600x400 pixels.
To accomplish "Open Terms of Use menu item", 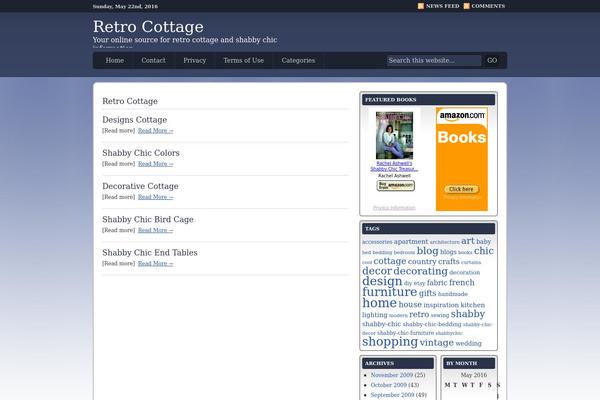I will [243, 60].
